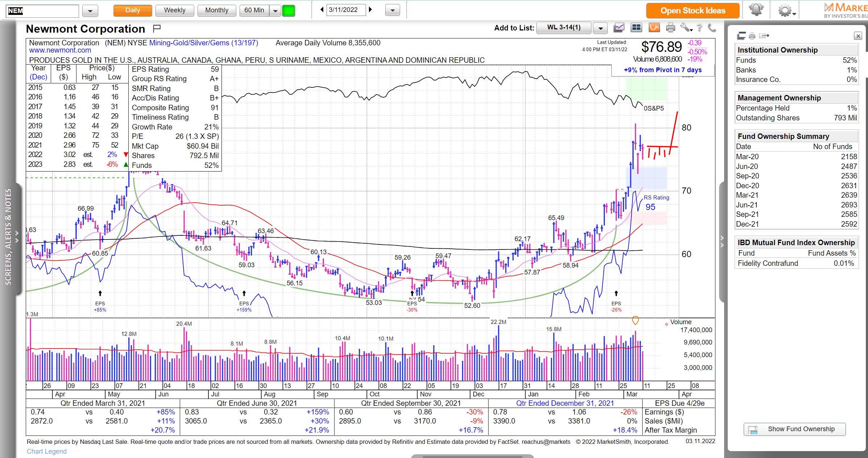868x458 pixels.
Task: Open the www.newmont.com link
Action: 60,50
